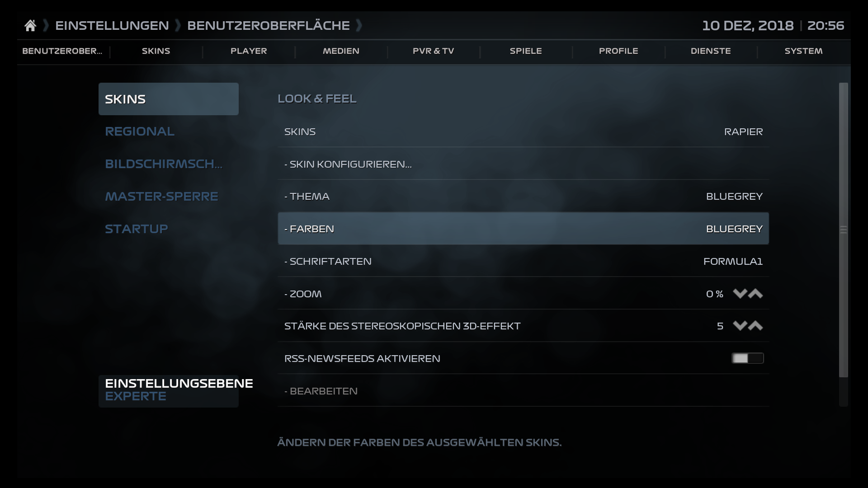Select the Startup category
Viewport: 868px width, 488px height.
coord(168,229)
